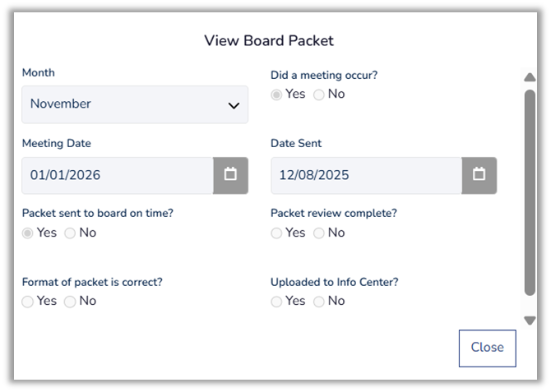Expand the Month dropdown
This screenshot has width=551, height=392.
pos(135,104)
